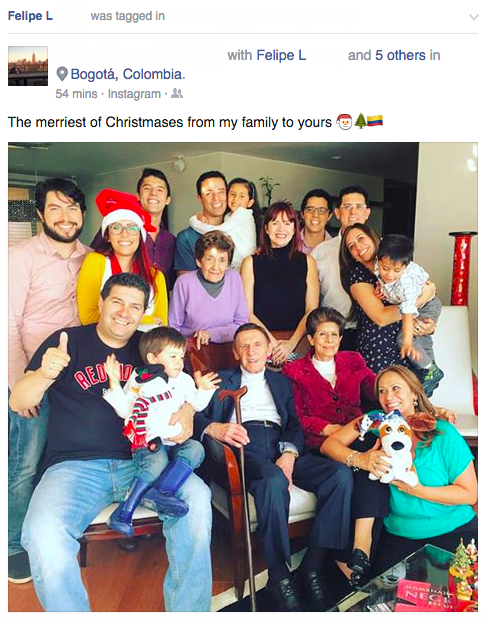
Task: Open the poster's skyline profile picture
Action: coord(28,66)
